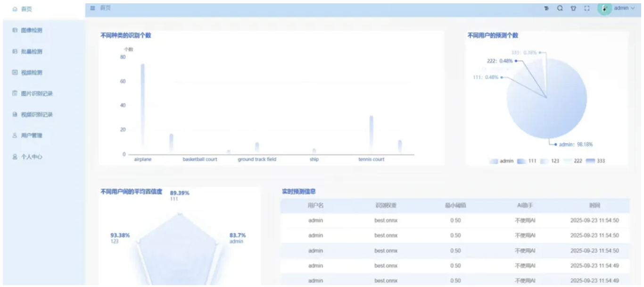Open 图像检测 image detection page
Screen dimensions: 644x287
point(27,30)
